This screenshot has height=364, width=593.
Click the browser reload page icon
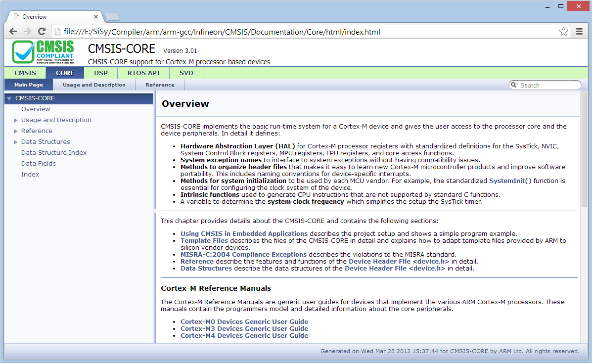click(x=42, y=32)
